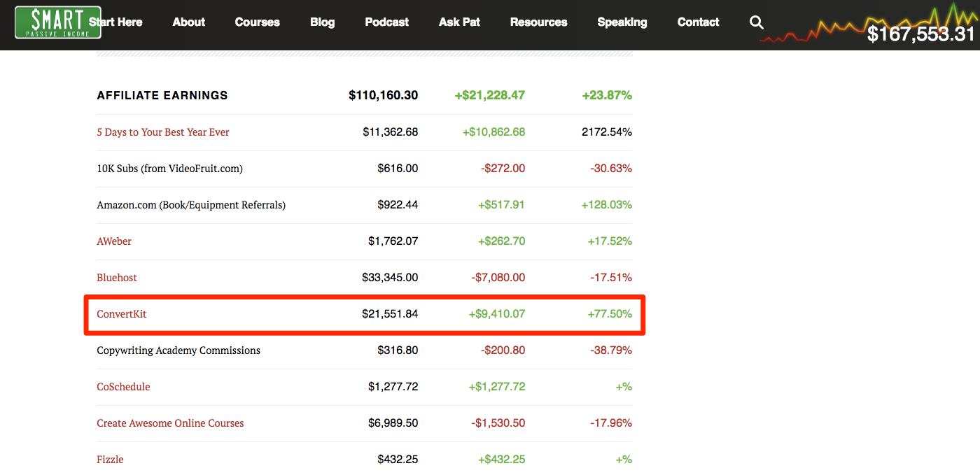980x475 pixels.
Task: Click the -30.63% percentage
Action: [610, 169]
